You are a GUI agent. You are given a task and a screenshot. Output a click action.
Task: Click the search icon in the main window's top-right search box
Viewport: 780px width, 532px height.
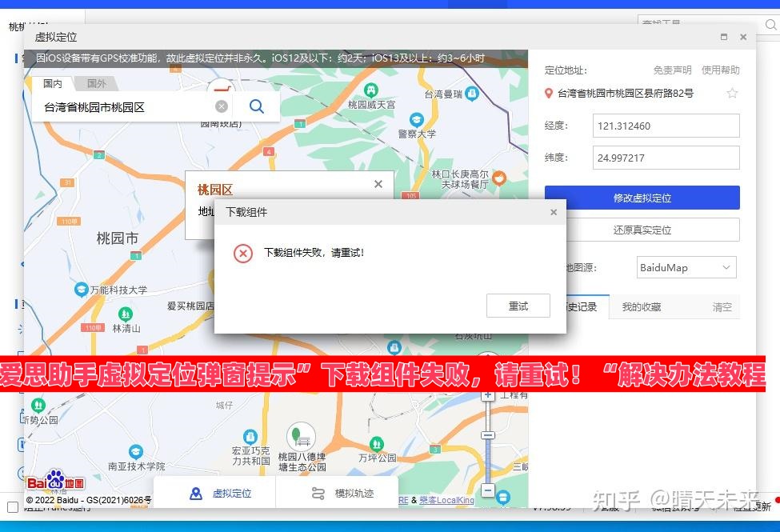(770, 24)
